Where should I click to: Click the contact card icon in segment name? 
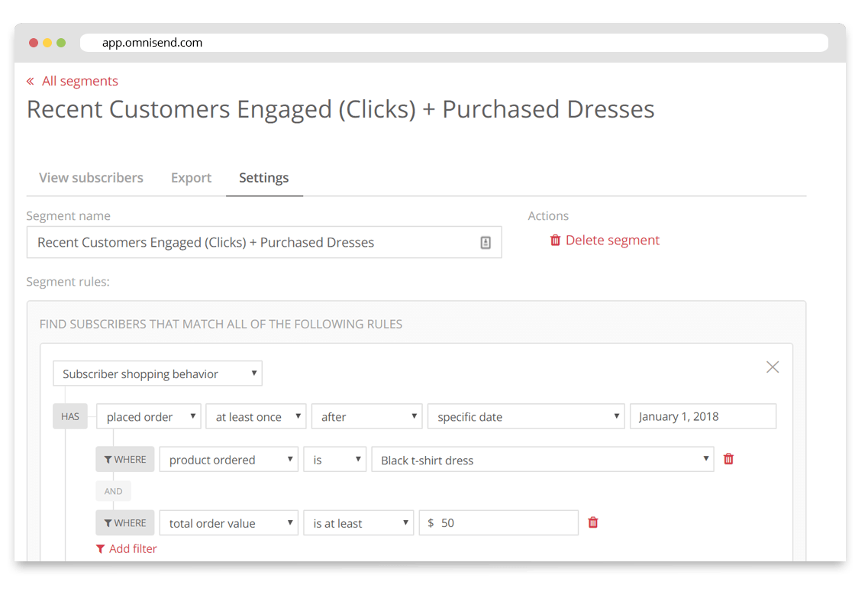[x=486, y=243]
